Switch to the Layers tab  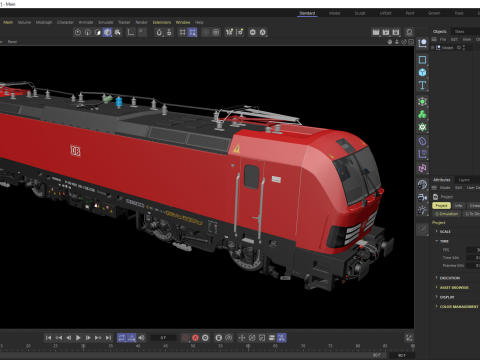coord(464,180)
